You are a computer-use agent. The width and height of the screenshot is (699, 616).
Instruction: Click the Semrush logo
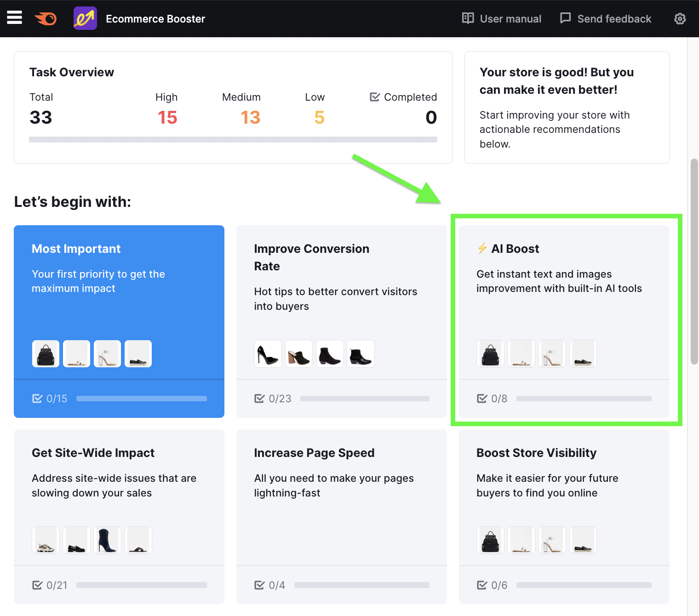(x=46, y=18)
